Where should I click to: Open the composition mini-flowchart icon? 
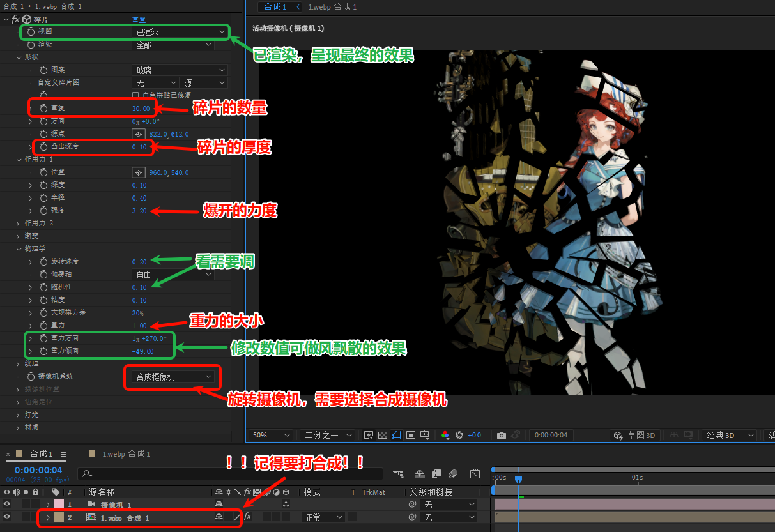(x=399, y=474)
